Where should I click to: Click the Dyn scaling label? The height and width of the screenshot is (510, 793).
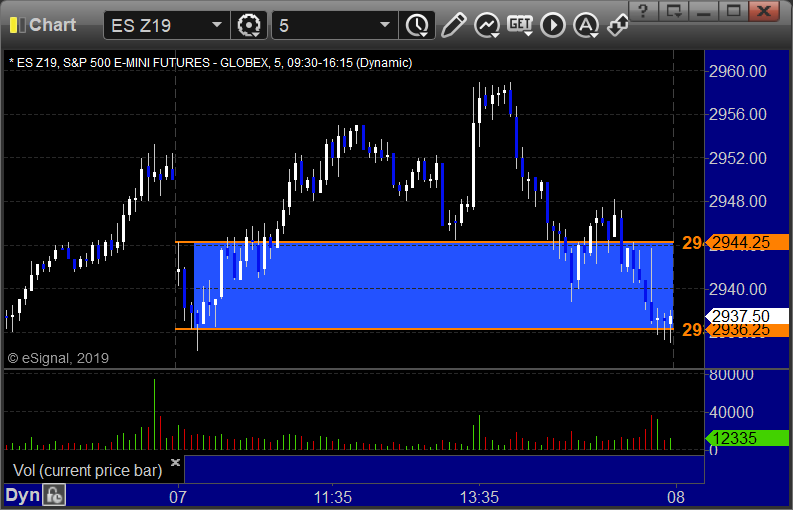tap(22, 495)
